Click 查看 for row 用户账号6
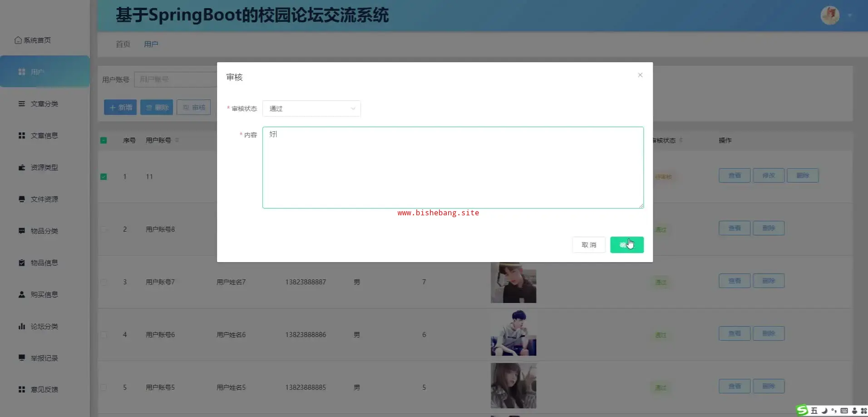Image resolution: width=868 pixels, height=417 pixels. pos(735,333)
